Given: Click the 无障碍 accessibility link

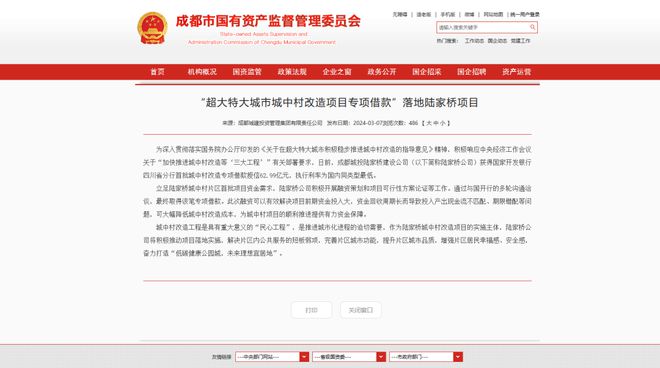Looking at the screenshot, I should [x=400, y=14].
